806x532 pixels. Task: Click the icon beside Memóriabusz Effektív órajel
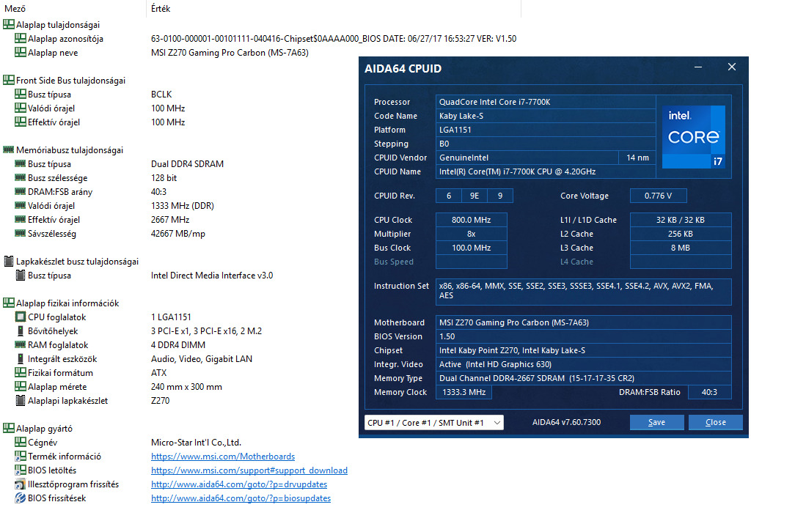pos(20,219)
